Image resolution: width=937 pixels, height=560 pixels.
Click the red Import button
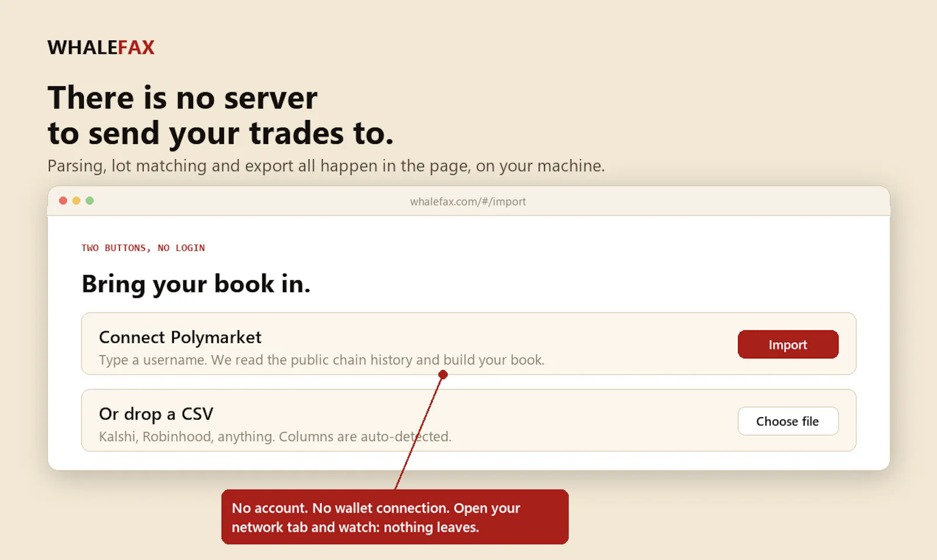click(788, 344)
